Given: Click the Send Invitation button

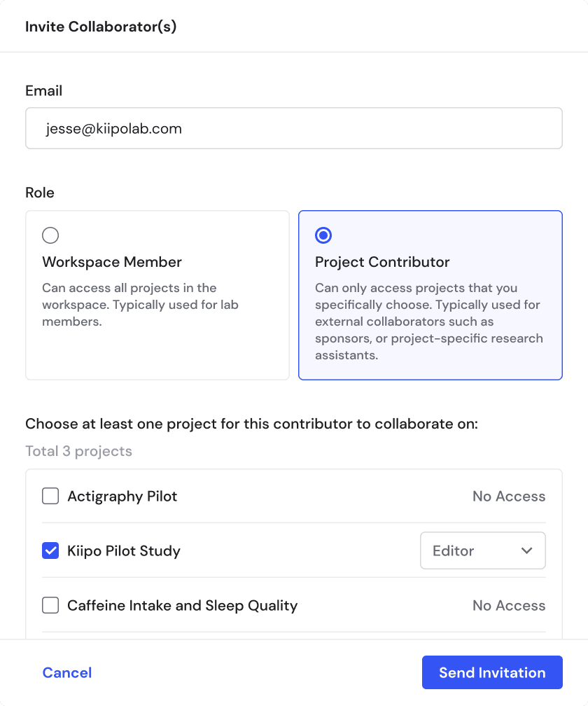Looking at the screenshot, I should pos(491,672).
